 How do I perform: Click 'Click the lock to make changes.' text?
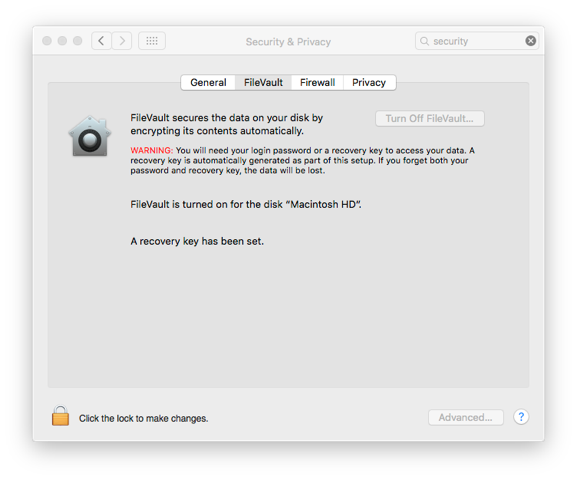click(144, 419)
